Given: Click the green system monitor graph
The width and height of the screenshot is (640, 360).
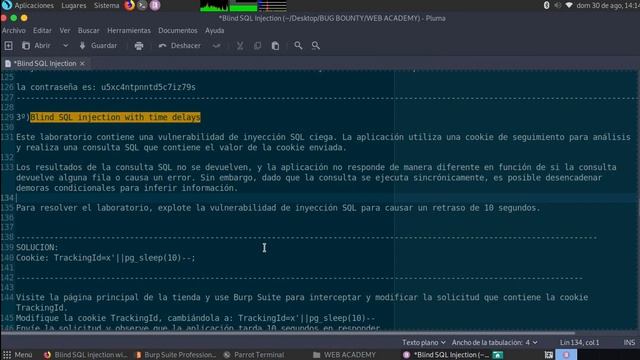Looking at the screenshot, I should point(243,6).
